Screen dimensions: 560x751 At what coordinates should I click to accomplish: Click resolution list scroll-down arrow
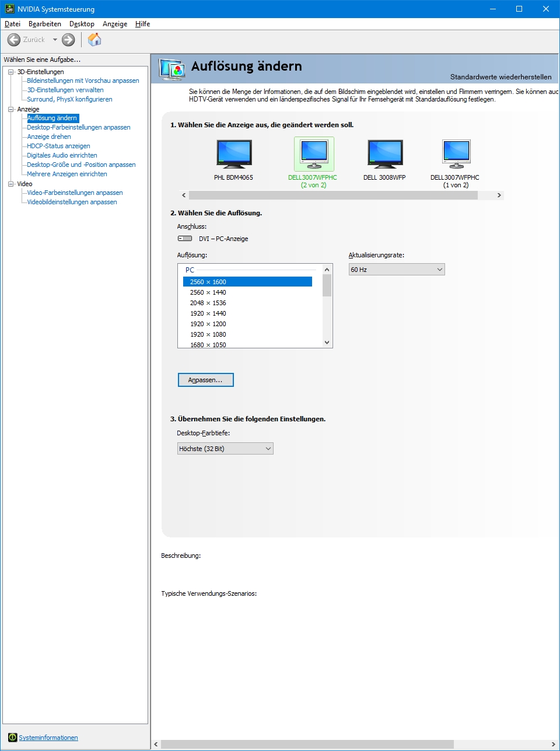pos(327,343)
